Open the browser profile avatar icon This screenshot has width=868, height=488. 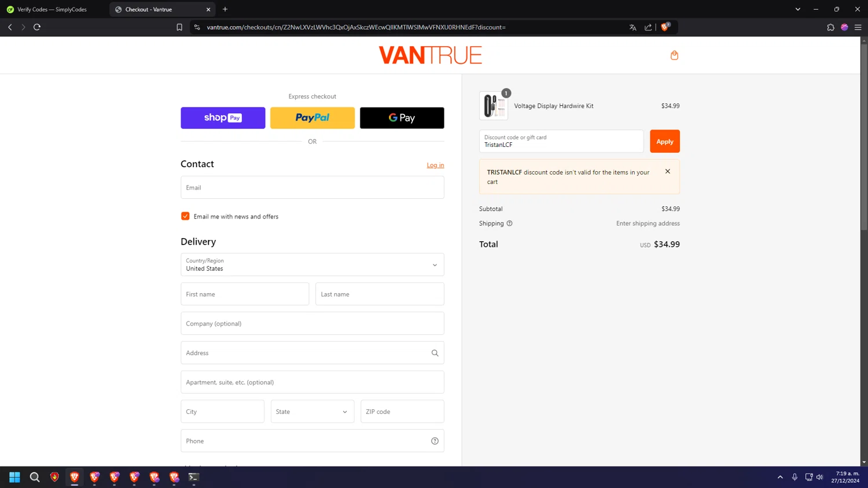[x=844, y=27]
